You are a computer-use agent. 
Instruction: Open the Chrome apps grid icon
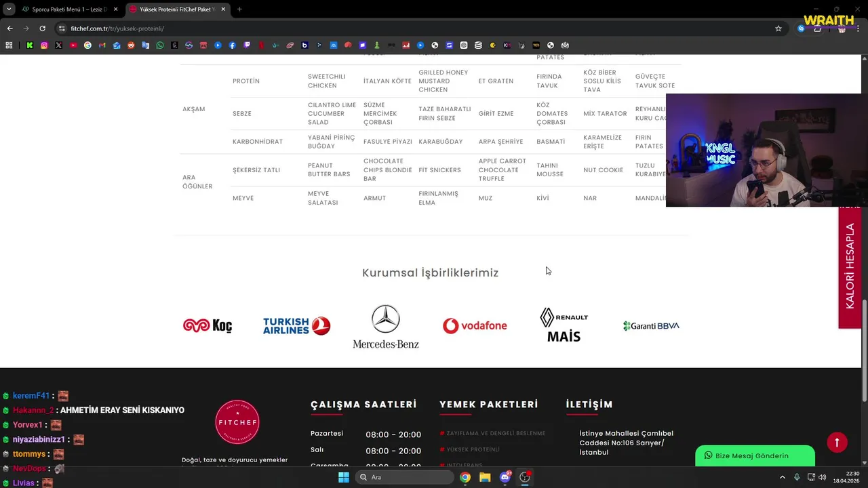point(9,45)
